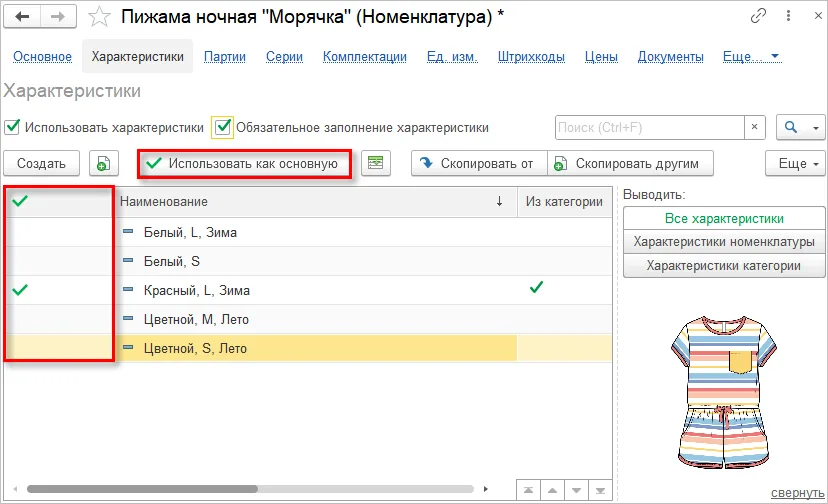Close the Номенклатура form
This screenshot has width=828, height=504.
click(817, 16)
